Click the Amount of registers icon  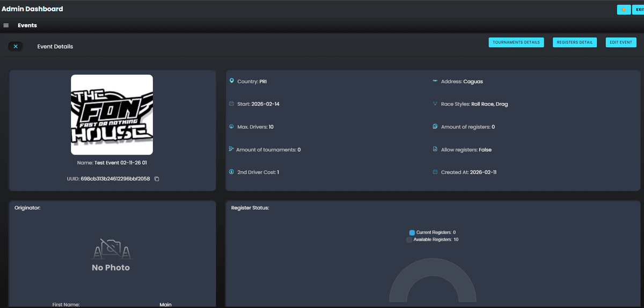tap(435, 127)
